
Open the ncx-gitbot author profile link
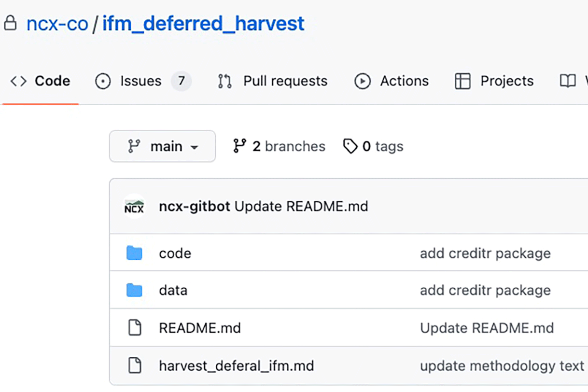coord(194,207)
